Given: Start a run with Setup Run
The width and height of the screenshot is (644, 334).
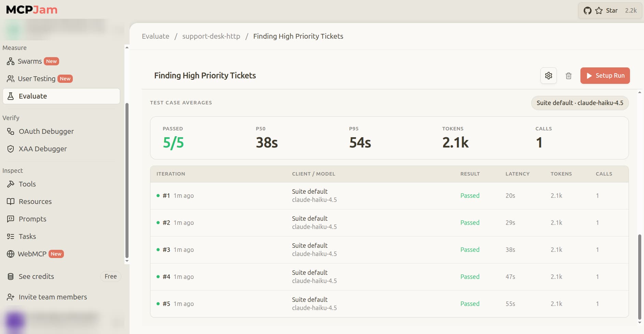Looking at the screenshot, I should (605, 76).
